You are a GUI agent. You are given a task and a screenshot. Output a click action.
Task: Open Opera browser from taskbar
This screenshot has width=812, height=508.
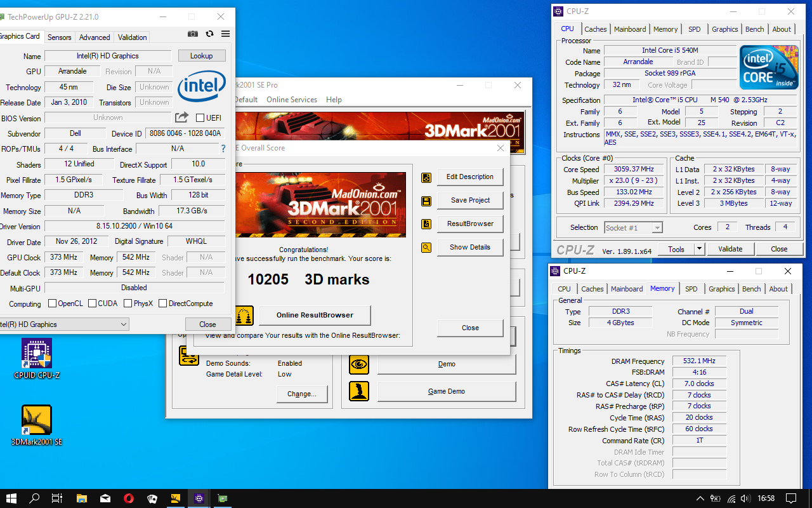tap(129, 498)
